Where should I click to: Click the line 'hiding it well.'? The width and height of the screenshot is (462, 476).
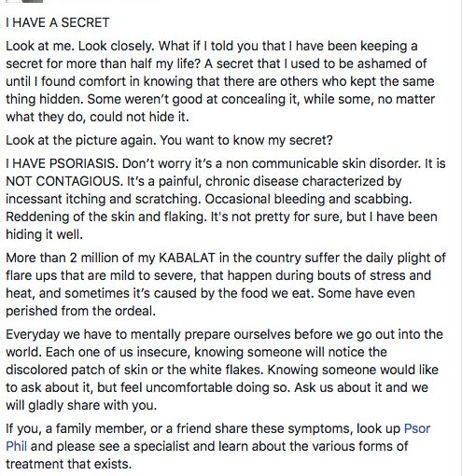(45, 234)
